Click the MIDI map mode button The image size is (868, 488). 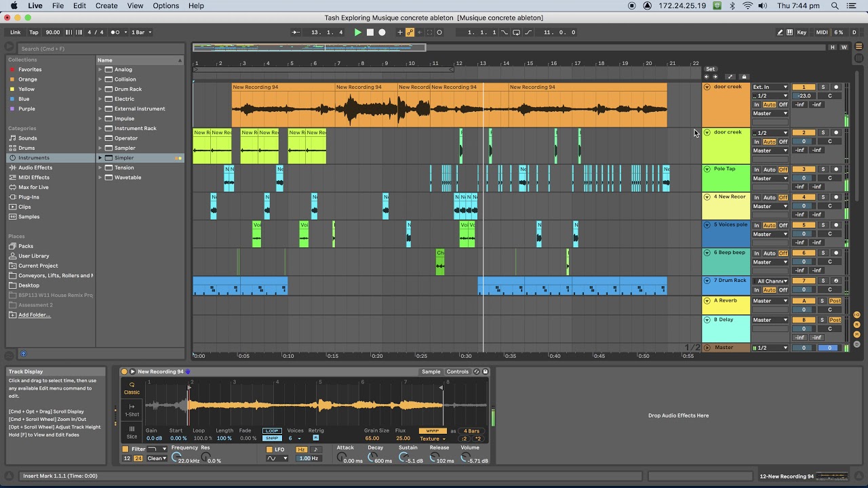[822, 32]
